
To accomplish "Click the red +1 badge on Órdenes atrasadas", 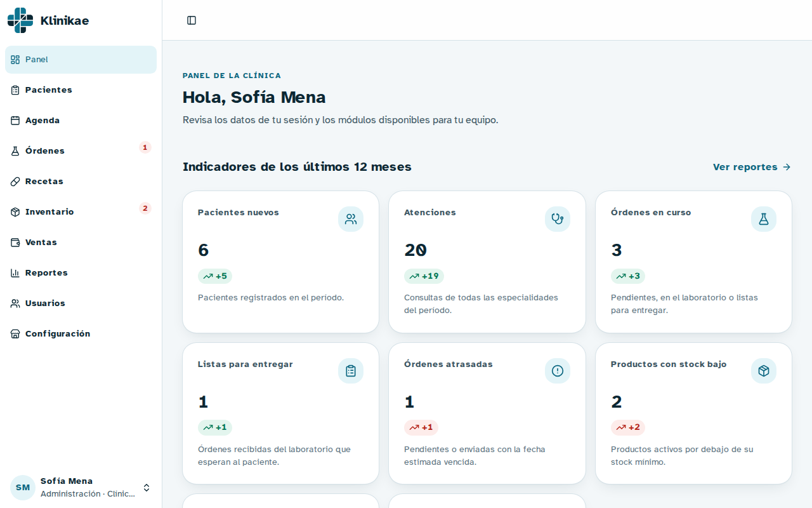I will point(421,427).
